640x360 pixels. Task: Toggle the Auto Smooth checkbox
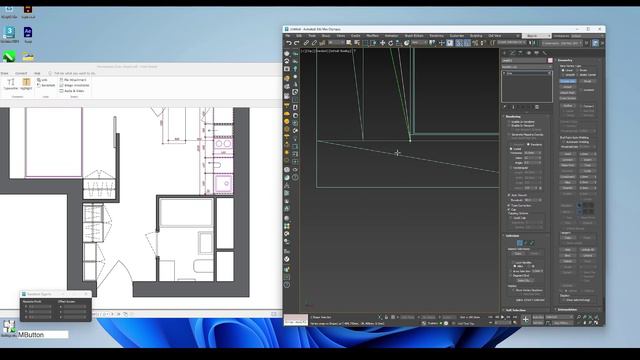pos(509,195)
